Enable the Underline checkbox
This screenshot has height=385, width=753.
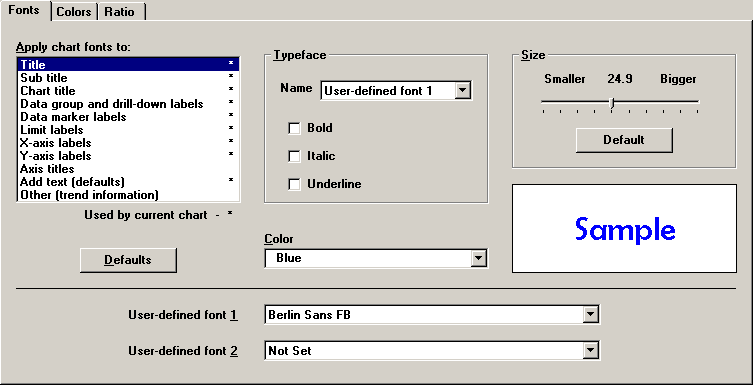(294, 184)
